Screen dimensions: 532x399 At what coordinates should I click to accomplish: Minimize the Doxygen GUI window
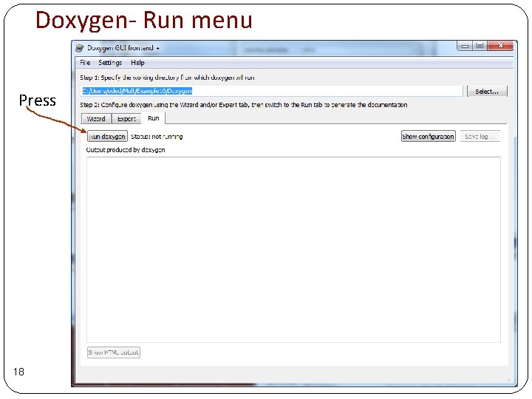pyautogui.click(x=465, y=46)
